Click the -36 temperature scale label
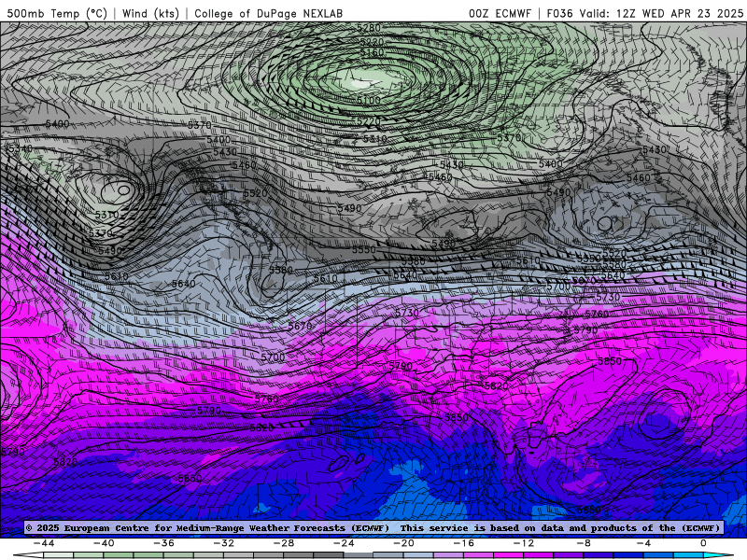Viewport: 747px width, 560px height. pyautogui.click(x=164, y=543)
